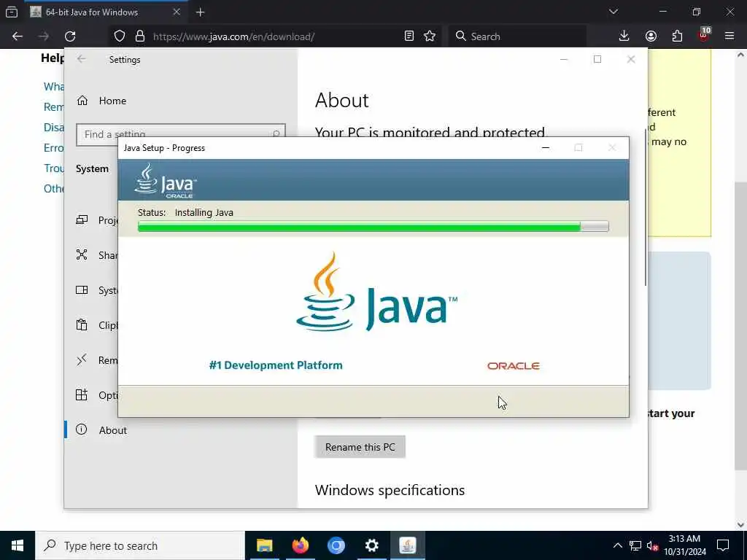The width and height of the screenshot is (747, 560).
Task: Click Rename this PC button
Action: pyautogui.click(x=360, y=447)
